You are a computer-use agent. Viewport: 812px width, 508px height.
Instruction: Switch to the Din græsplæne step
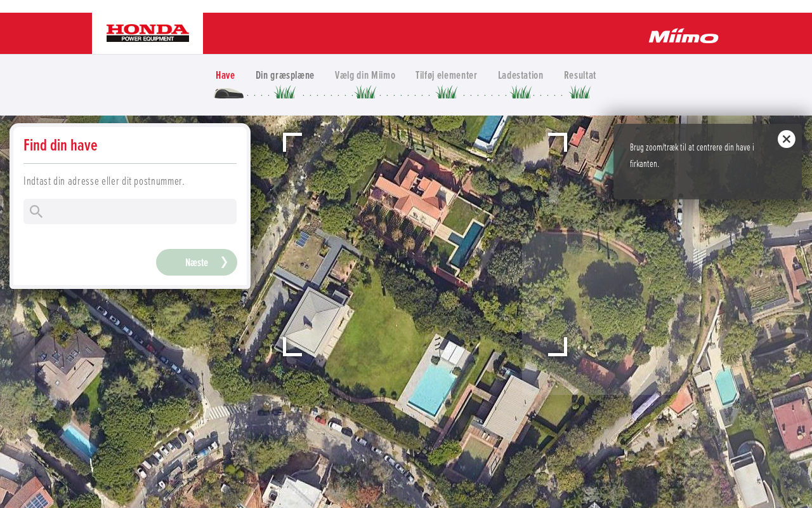(x=285, y=75)
